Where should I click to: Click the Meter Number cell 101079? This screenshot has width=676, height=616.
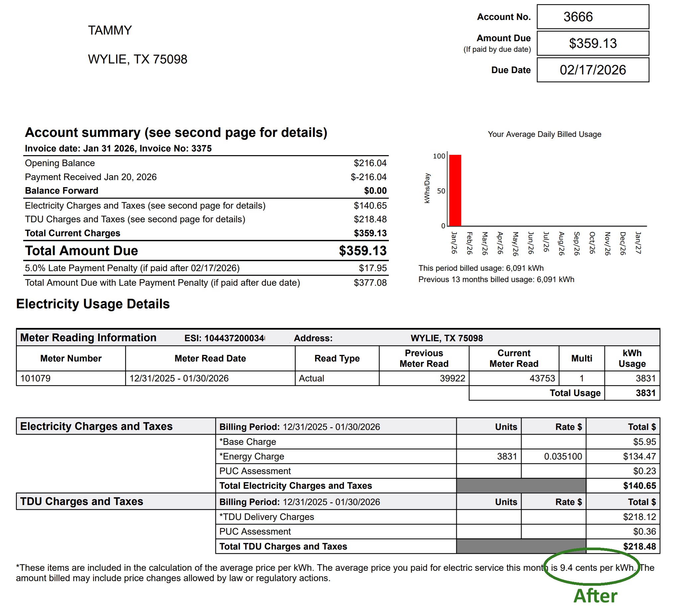point(36,378)
